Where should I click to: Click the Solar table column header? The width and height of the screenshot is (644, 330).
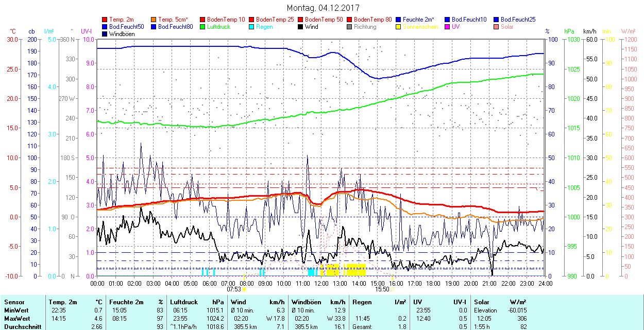point(483,302)
